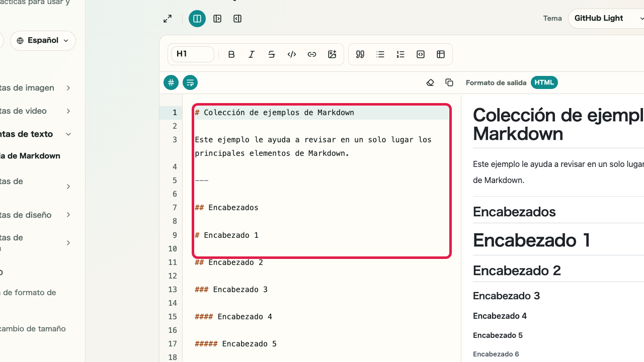
Task: Toggle word wrap button
Action: pos(190,82)
